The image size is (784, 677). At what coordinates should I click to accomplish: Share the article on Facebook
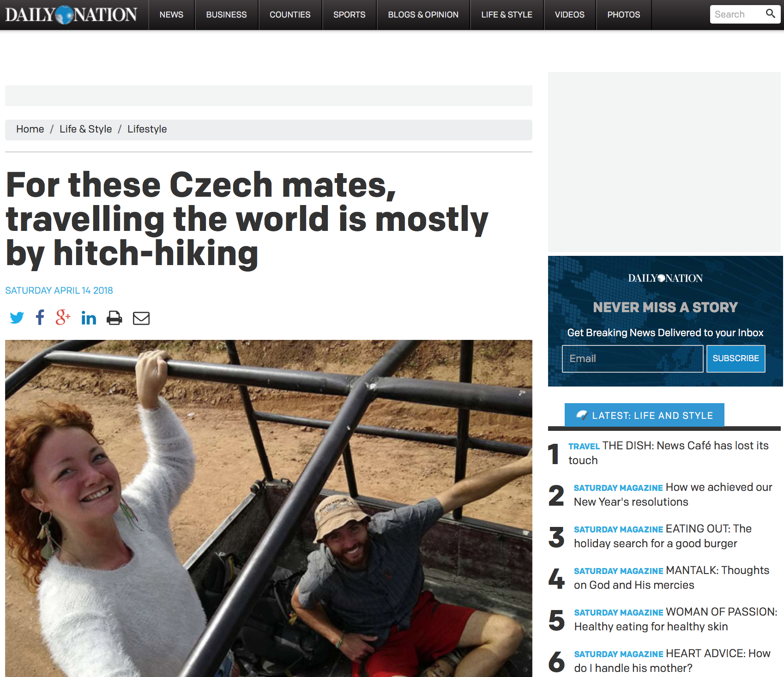[x=40, y=318]
